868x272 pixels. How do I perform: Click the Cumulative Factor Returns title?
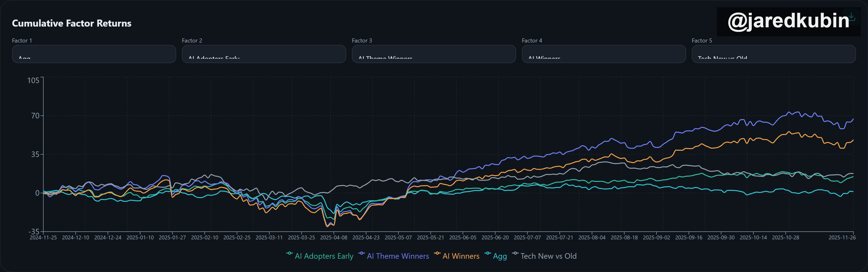(71, 23)
